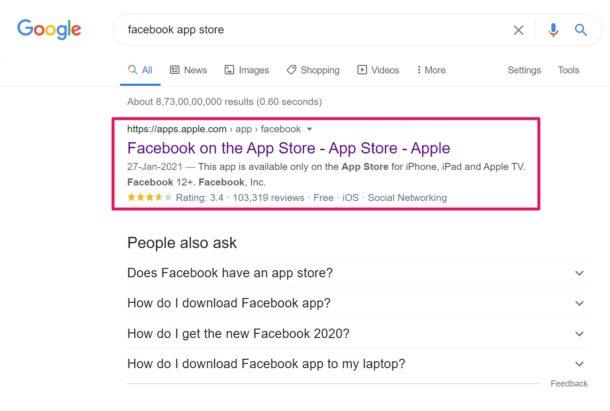The image size is (610, 411).
Task: Open the More options menu
Action: pos(431,70)
